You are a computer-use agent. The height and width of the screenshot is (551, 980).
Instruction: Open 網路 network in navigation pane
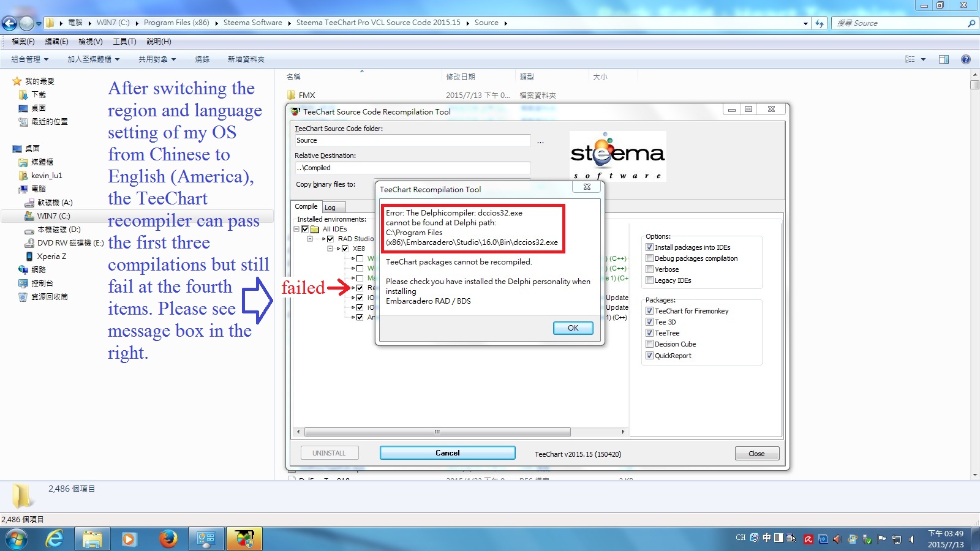coord(39,270)
